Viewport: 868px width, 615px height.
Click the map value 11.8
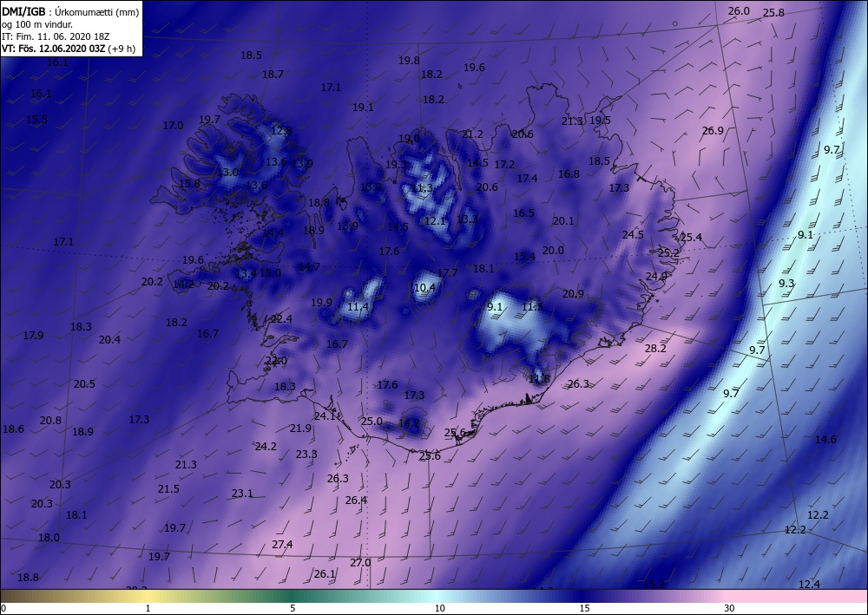click(539, 379)
